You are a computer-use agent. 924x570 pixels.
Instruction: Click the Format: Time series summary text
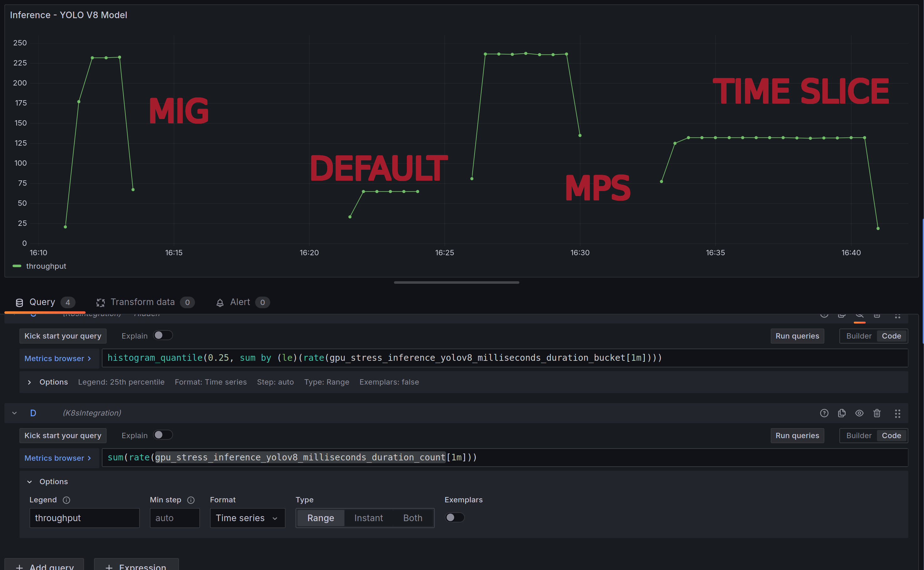pyautogui.click(x=211, y=382)
